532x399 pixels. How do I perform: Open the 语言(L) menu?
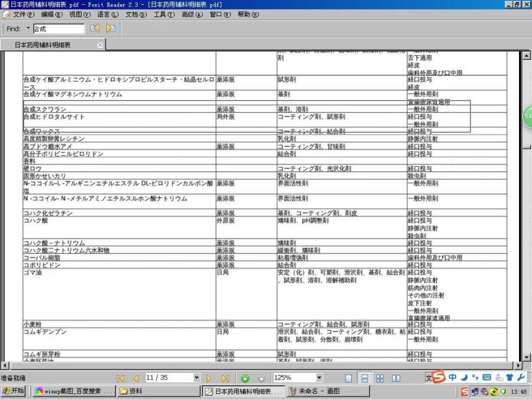[x=108, y=14]
